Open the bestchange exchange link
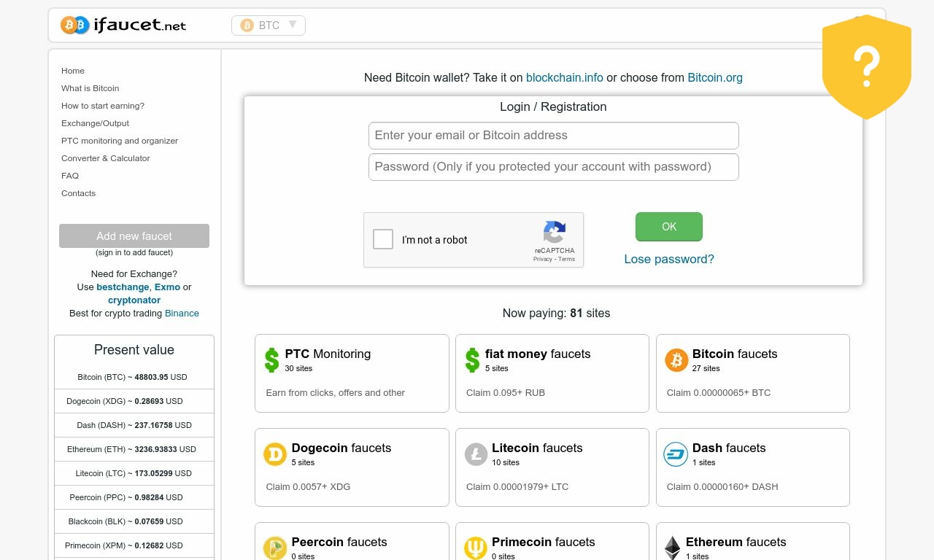Screen dimensions: 934x560 [123, 287]
